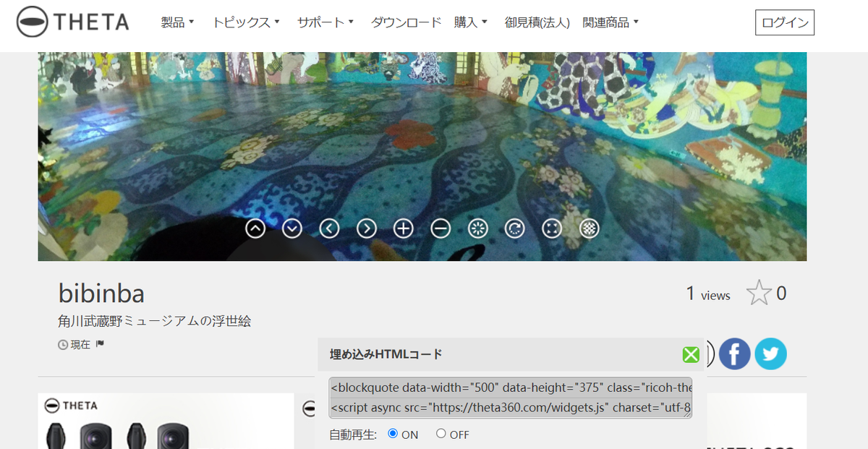Screen dimensions: 868x449
Task: Share the bibinba panorama on Twitter
Action: pyautogui.click(x=770, y=354)
